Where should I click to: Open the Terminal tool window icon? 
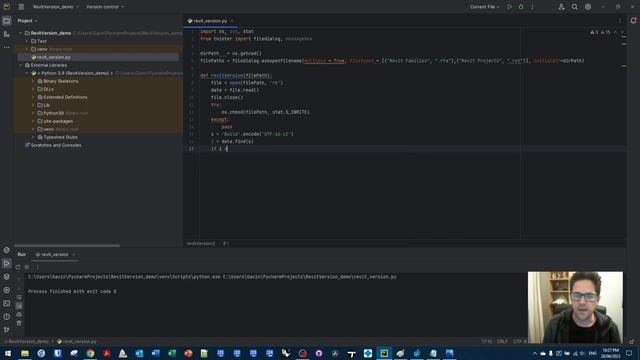(x=7, y=304)
